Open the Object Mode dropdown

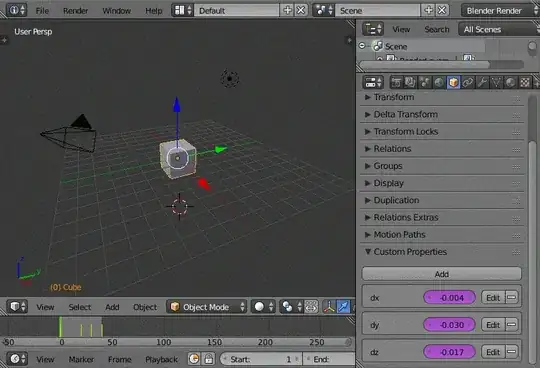pos(207,306)
